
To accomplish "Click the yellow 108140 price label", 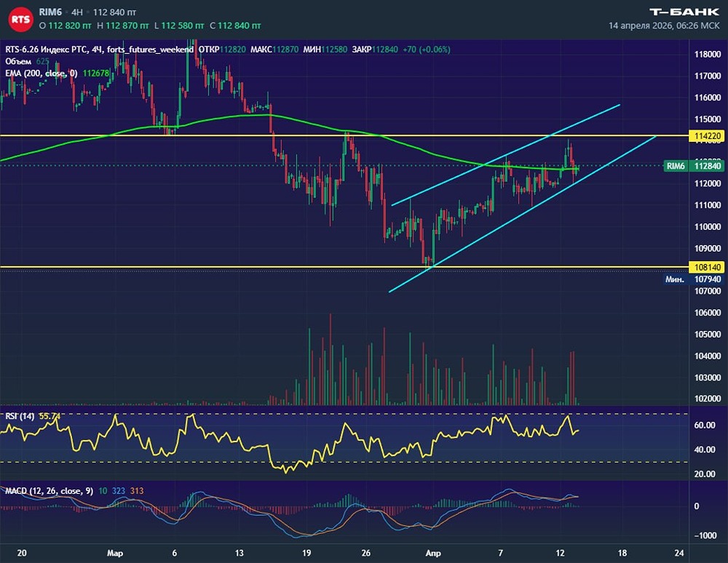I will click(x=707, y=267).
